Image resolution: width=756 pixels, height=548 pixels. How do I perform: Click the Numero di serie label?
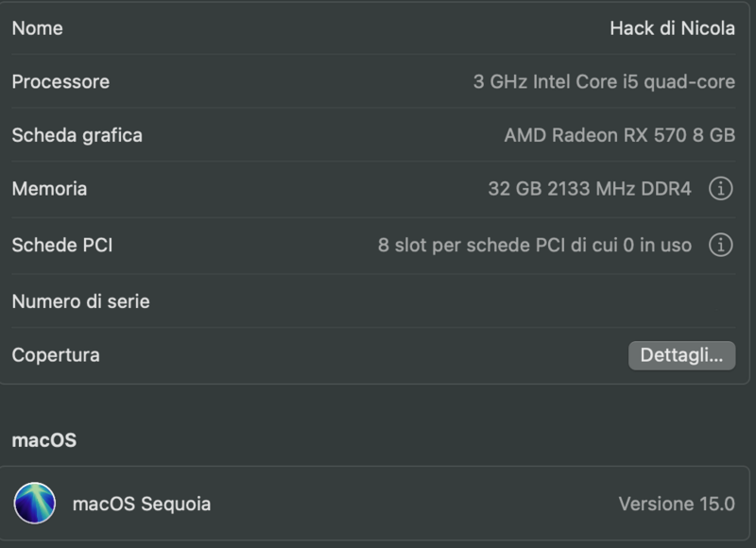81,302
